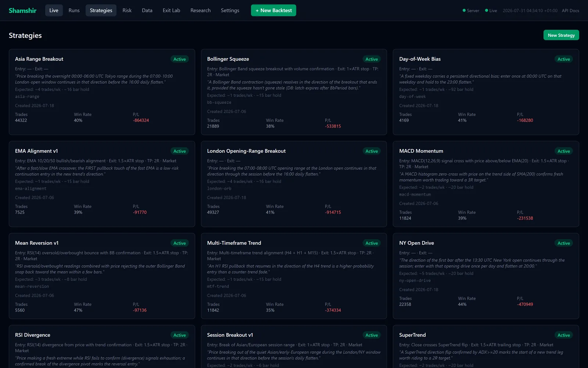The image size is (588, 368).
Task: Open the MACD Momentum strategy title
Action: 421,151
